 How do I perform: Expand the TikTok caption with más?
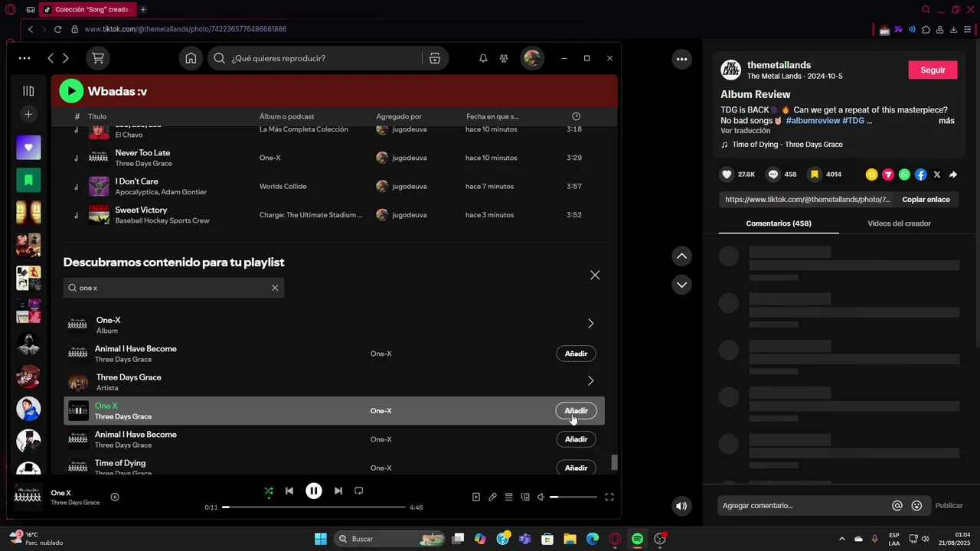coord(946,121)
